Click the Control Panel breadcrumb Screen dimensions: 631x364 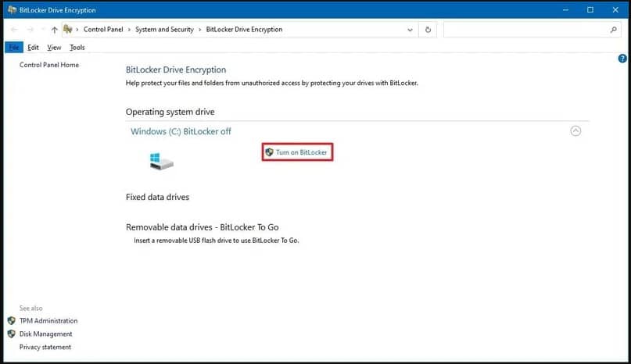click(x=103, y=30)
